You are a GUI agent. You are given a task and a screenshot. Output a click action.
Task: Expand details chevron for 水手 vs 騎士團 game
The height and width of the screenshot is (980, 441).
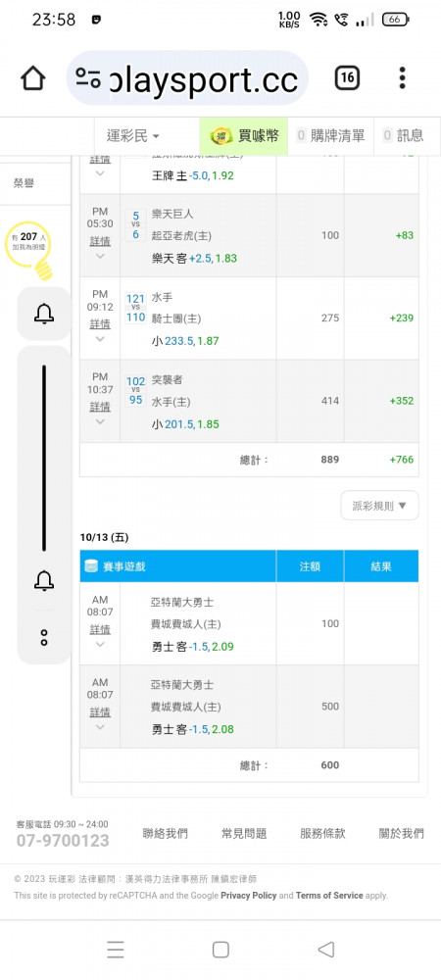click(100, 339)
